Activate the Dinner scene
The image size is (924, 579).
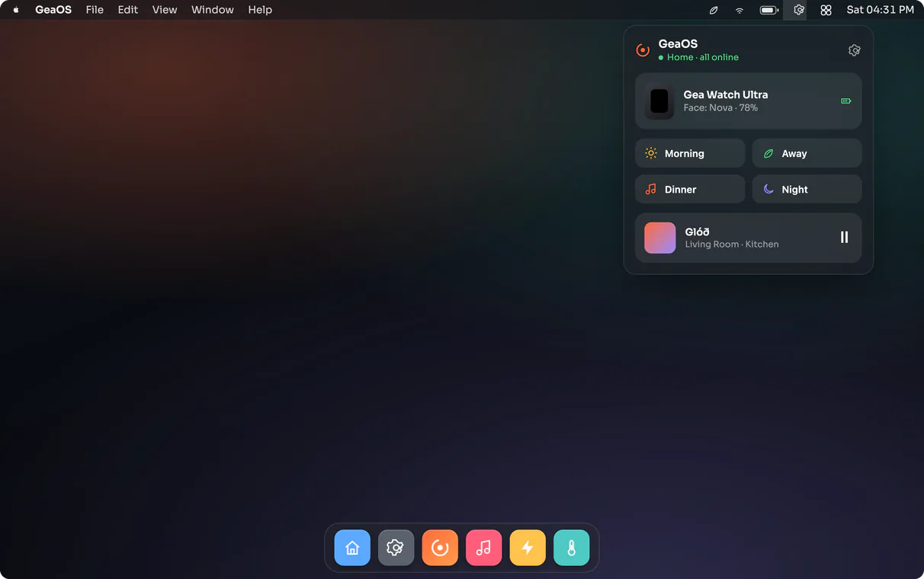[690, 189]
